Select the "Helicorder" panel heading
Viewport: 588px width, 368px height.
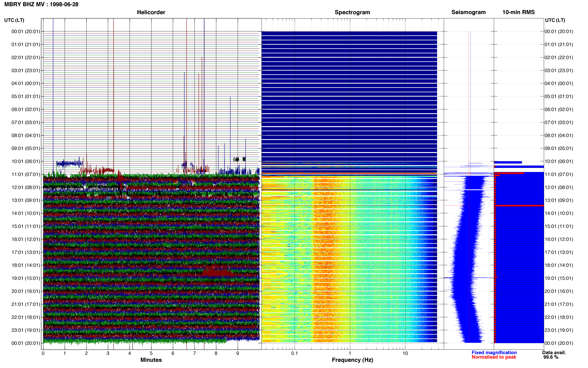click(151, 12)
